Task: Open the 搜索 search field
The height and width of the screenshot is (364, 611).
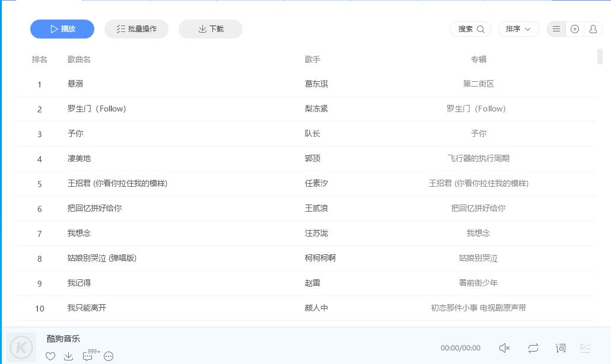Action: pyautogui.click(x=471, y=29)
